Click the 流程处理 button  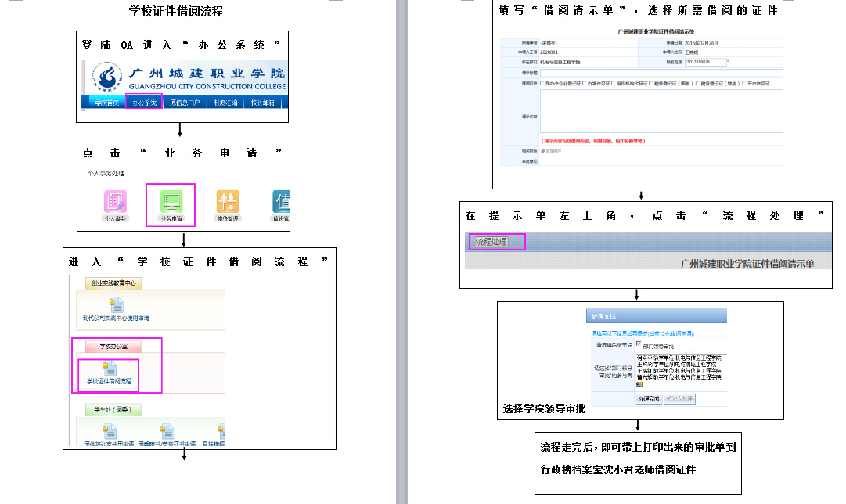tap(491, 242)
